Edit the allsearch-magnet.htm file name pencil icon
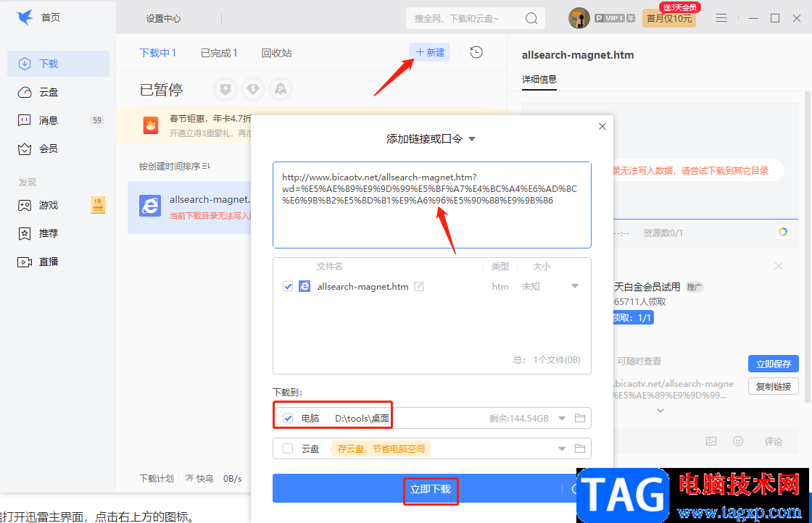Viewport: 812px width, 523px height. coord(419,286)
